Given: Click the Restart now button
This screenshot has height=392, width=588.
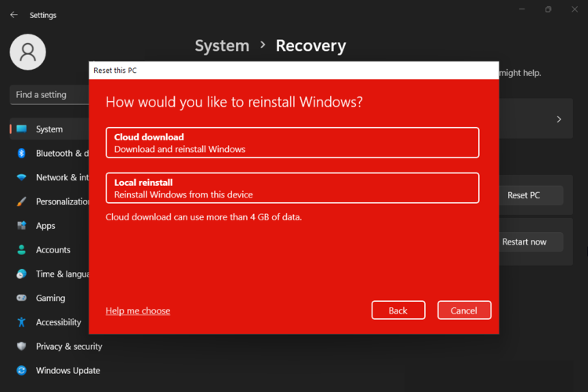Looking at the screenshot, I should 530,242.
